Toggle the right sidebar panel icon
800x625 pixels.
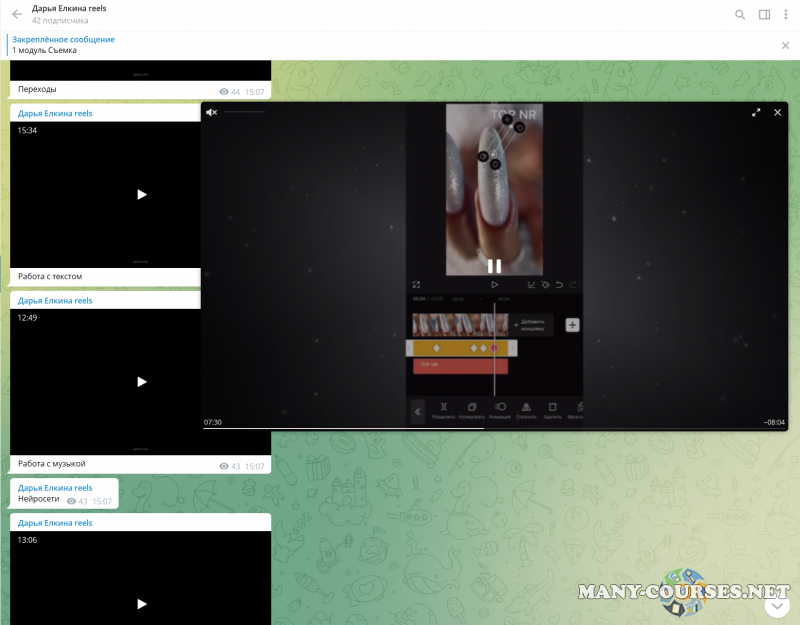click(x=764, y=15)
